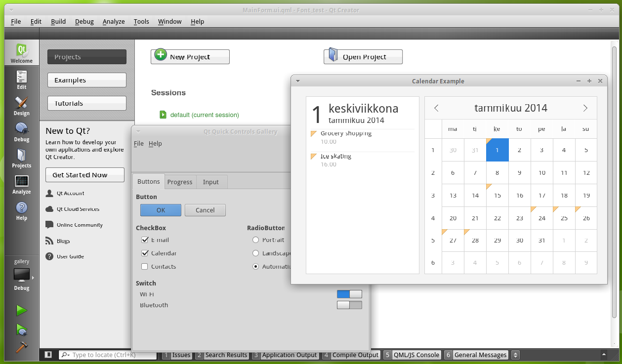Viewport: 622px width, 364px height.
Task: Expand kit selector arrow beside gallery monitor
Action: [x=33, y=278]
